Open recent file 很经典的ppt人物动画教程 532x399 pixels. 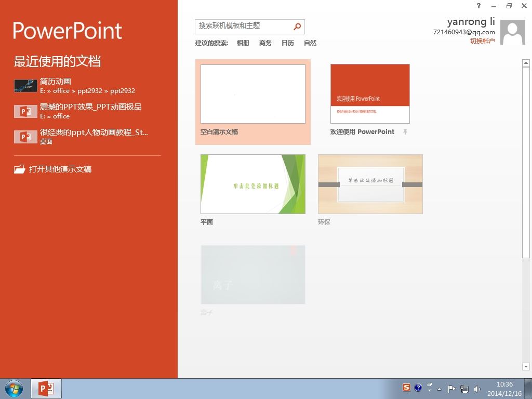pos(87,137)
